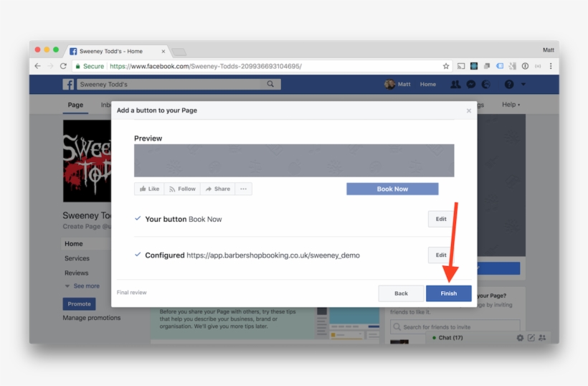Click the Like button in preview
Viewport: 588px width, 386px height.
coord(149,189)
